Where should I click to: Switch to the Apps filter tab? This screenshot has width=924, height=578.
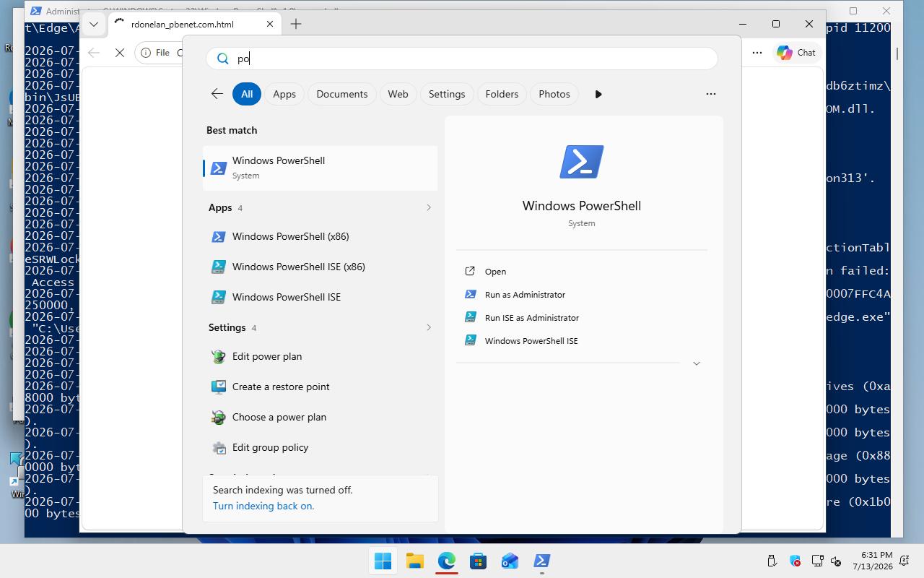point(284,94)
